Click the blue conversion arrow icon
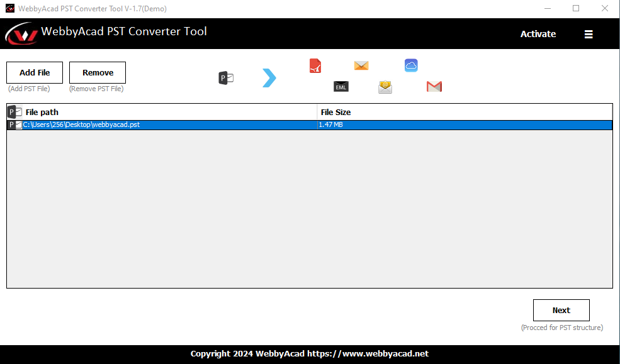Image resolution: width=620 pixels, height=364 pixels. [269, 78]
